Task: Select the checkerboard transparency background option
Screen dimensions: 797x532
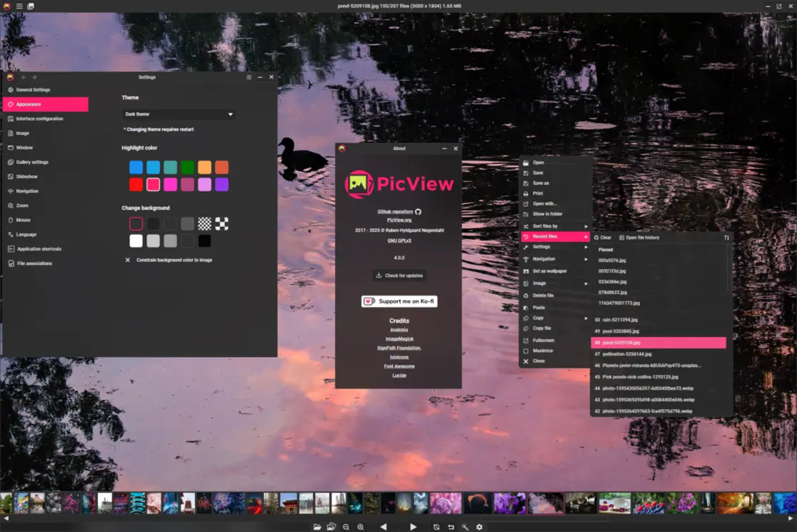Action: coord(205,224)
